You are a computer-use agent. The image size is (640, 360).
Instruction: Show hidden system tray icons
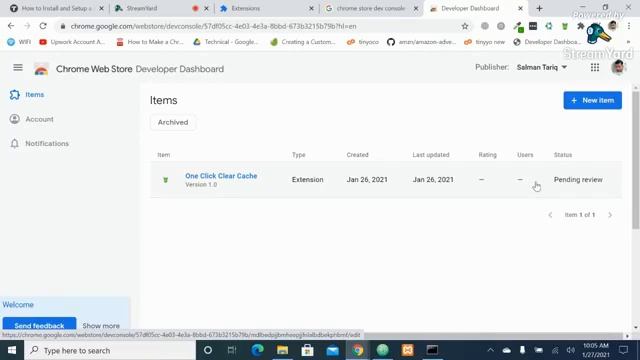click(x=490, y=350)
